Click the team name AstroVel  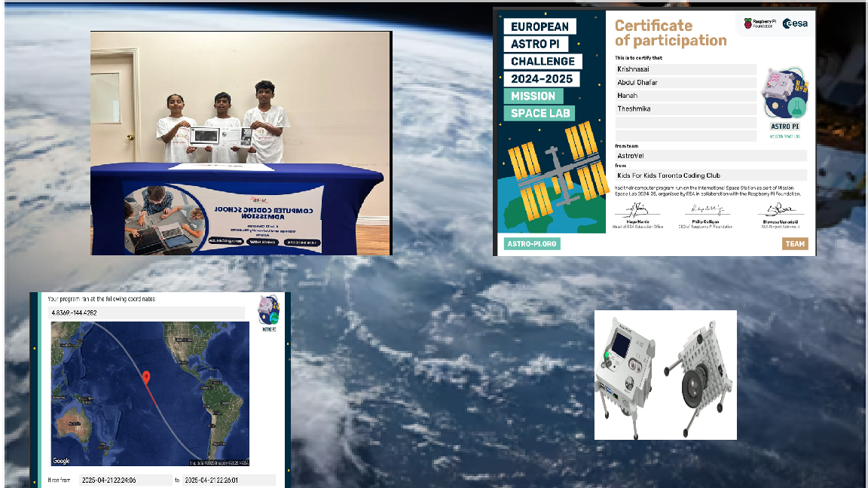[631, 156]
